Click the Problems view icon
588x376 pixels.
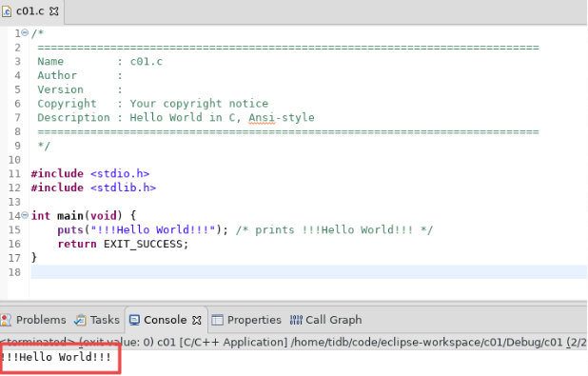click(x=6, y=320)
